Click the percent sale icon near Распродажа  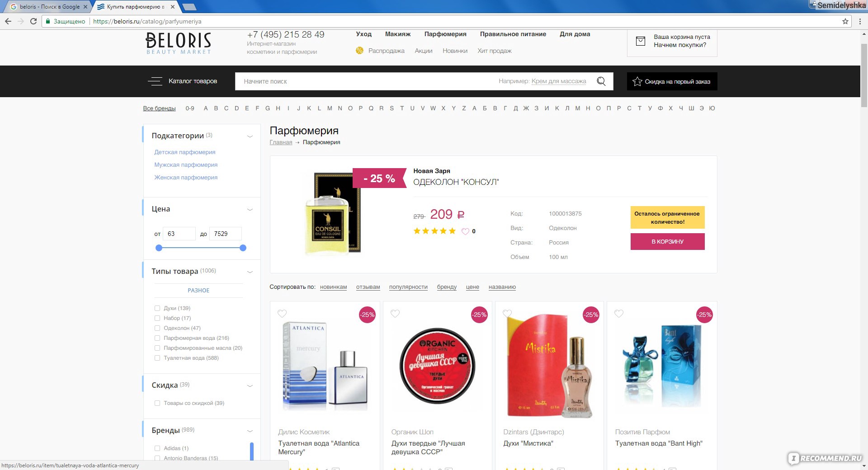click(359, 51)
